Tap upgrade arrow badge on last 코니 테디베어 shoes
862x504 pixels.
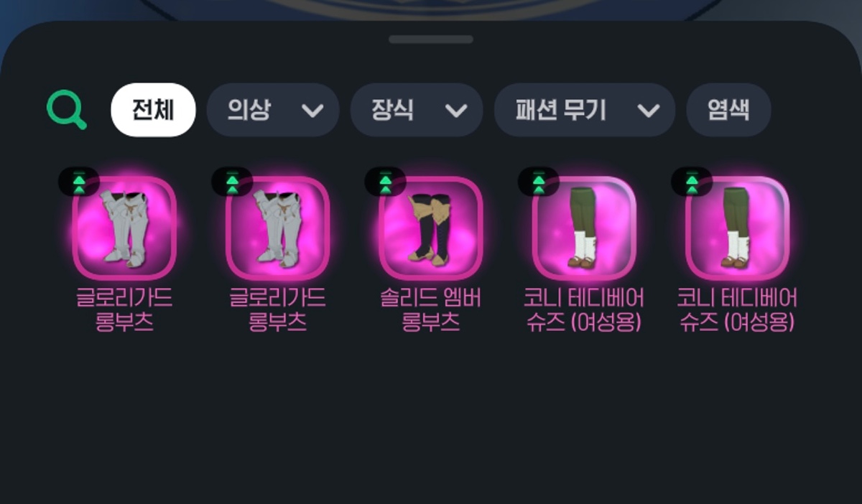coord(692,182)
